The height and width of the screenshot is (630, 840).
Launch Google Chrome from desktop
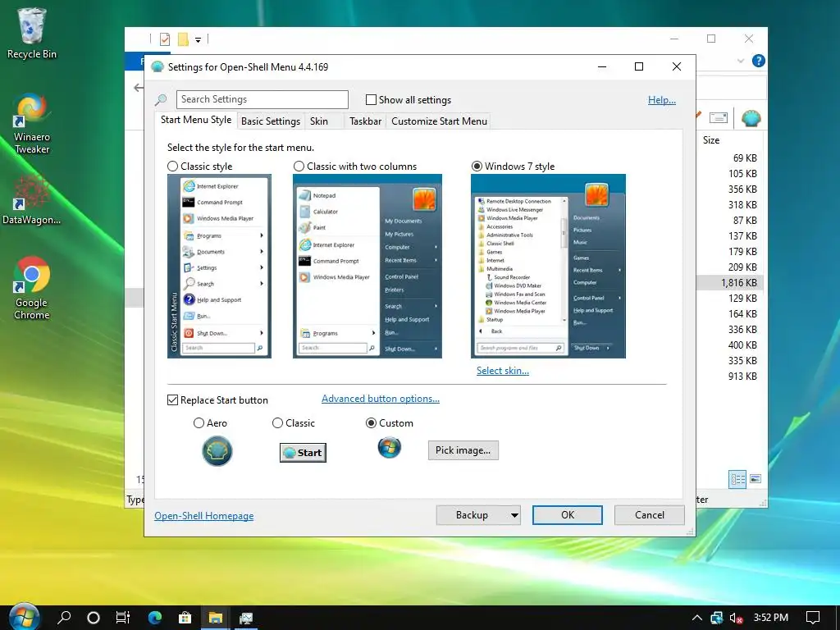[32, 288]
